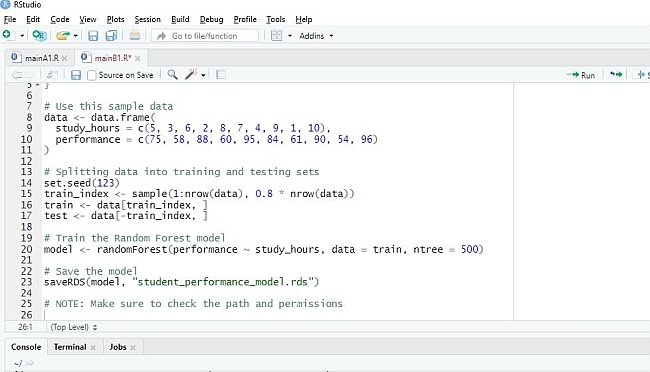
Task: Open the Edit menu
Action: [x=33, y=19]
